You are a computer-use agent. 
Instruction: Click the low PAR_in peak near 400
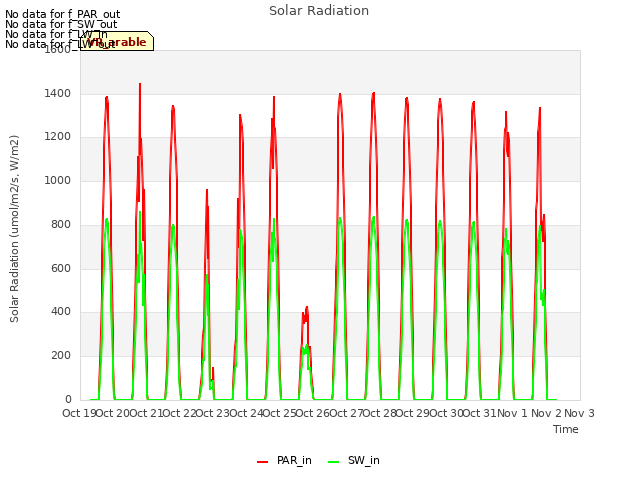coord(306,309)
